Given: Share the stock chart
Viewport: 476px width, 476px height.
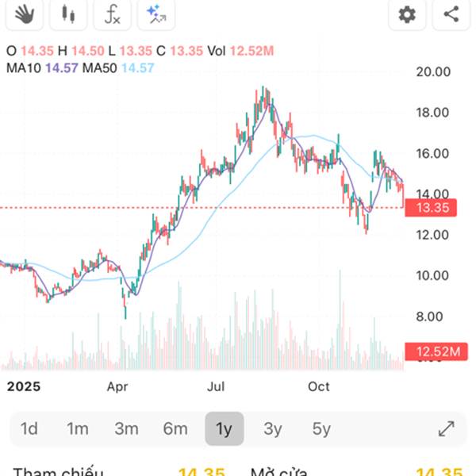Looking at the screenshot, I should 451,13.
